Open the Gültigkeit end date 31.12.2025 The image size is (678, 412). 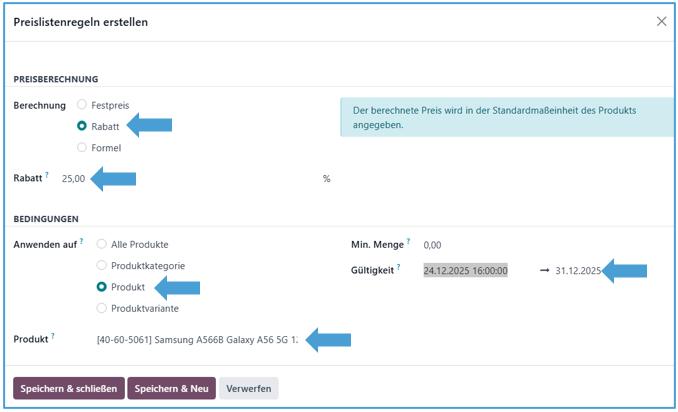click(578, 270)
